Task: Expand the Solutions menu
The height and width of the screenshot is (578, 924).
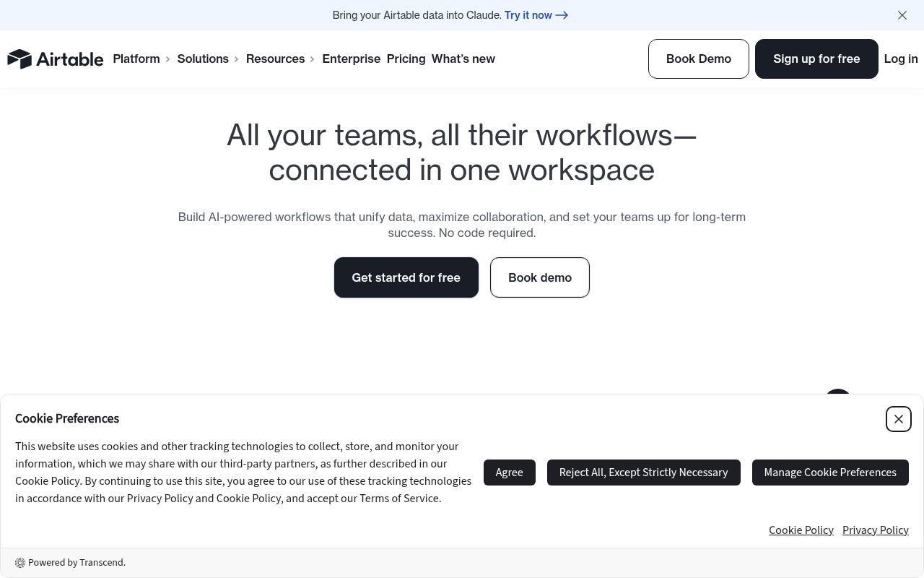Action: (x=208, y=59)
